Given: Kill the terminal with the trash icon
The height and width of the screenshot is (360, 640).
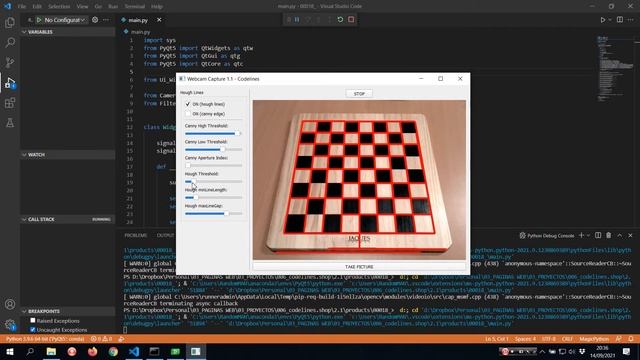Looking at the screenshot, I should [609, 236].
